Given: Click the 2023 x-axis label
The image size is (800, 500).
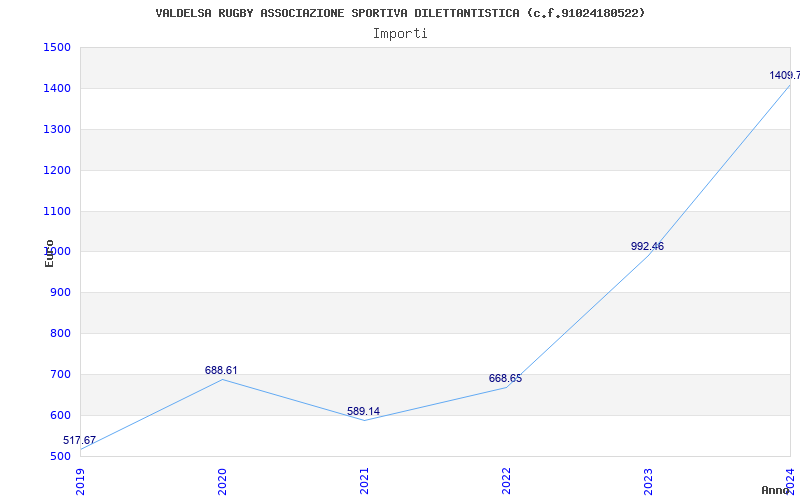Looking at the screenshot, I should point(648,481).
